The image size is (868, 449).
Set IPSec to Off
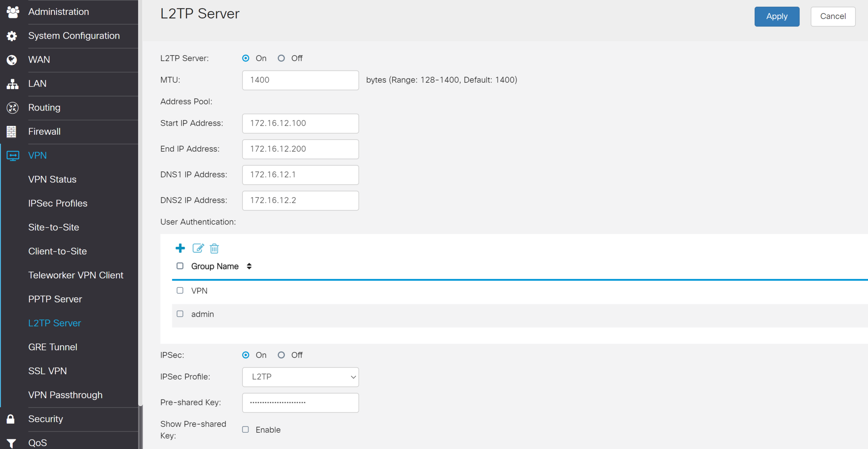click(x=281, y=355)
